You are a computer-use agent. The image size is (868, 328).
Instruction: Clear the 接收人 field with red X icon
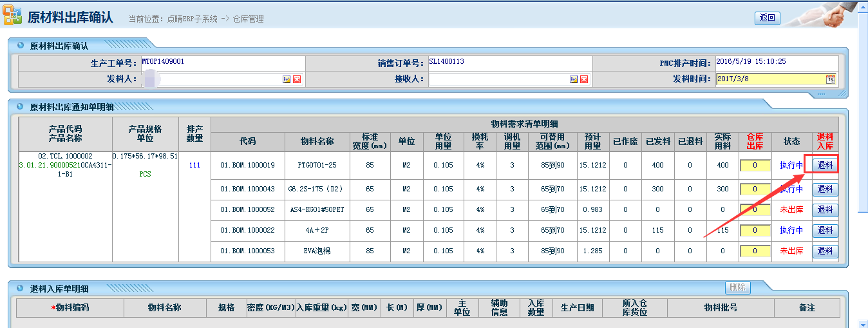(x=584, y=79)
